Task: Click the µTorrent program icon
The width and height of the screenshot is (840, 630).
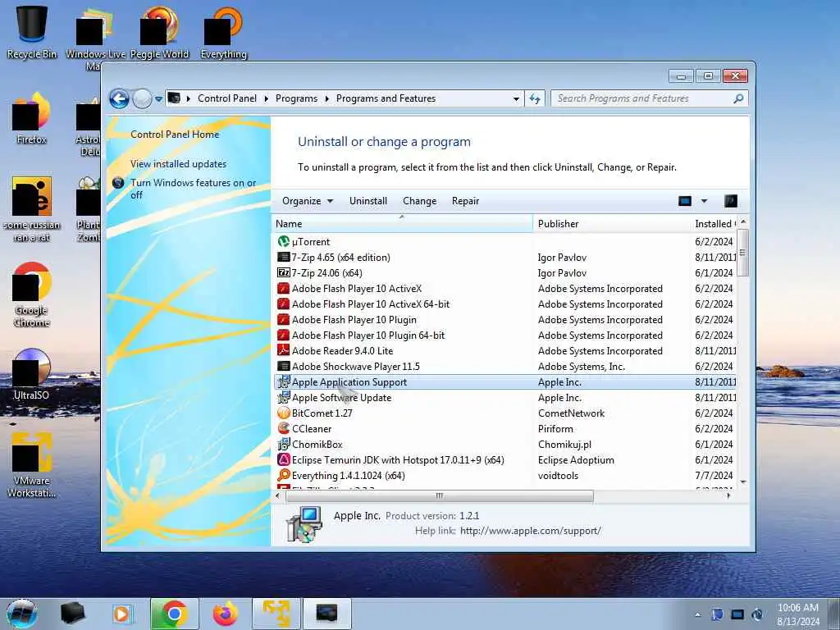Action: click(283, 242)
